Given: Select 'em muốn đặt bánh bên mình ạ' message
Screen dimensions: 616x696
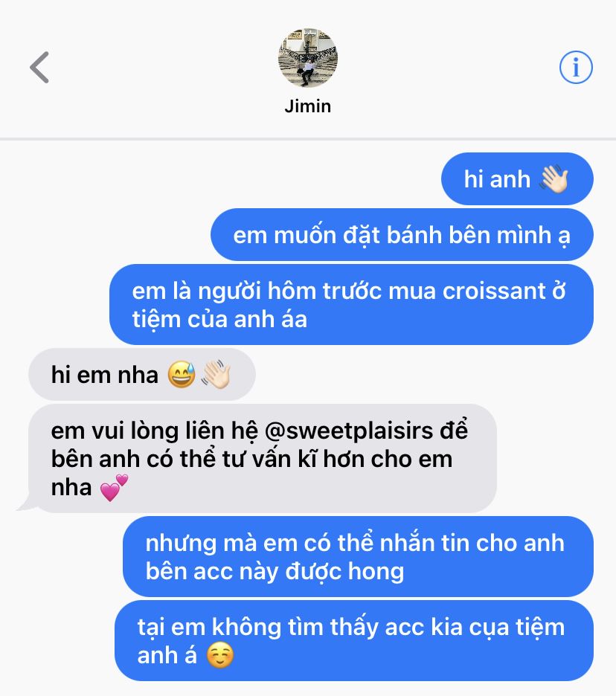Looking at the screenshot, I should [402, 235].
